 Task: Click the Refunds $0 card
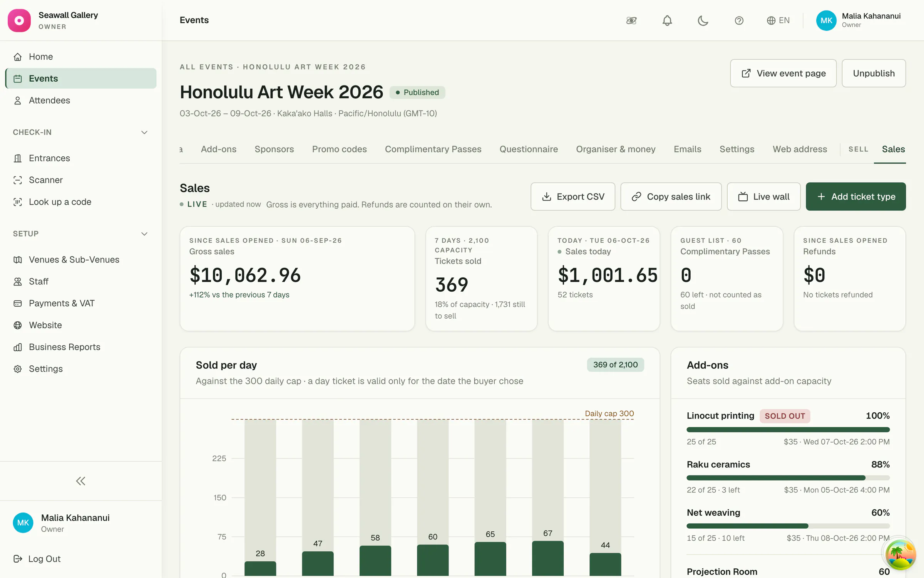pyautogui.click(x=850, y=279)
